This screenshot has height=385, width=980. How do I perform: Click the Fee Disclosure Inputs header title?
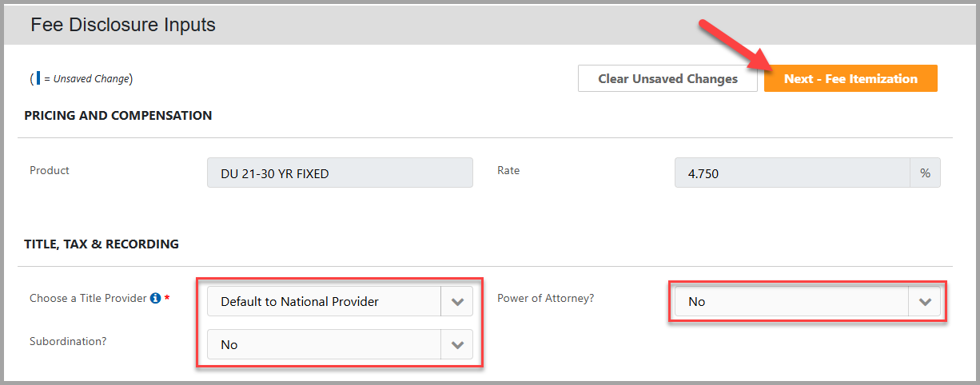pyautogui.click(x=123, y=25)
